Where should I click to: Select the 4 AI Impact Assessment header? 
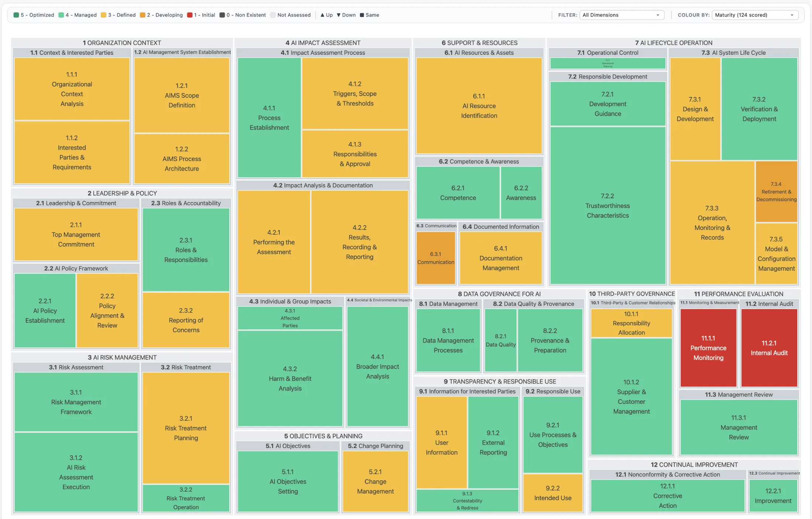point(323,43)
